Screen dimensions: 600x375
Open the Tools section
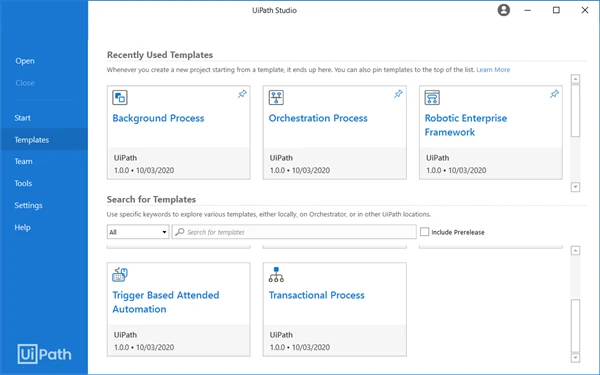pos(23,183)
